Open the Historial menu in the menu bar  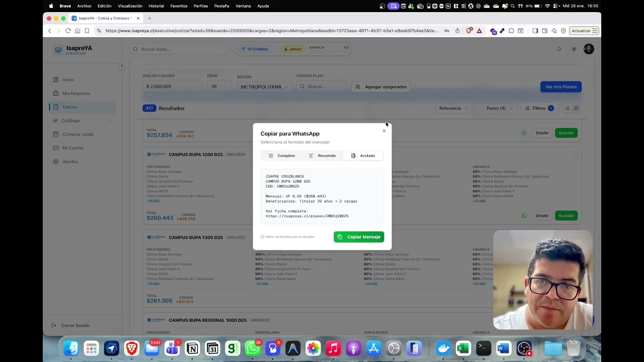tap(156, 6)
